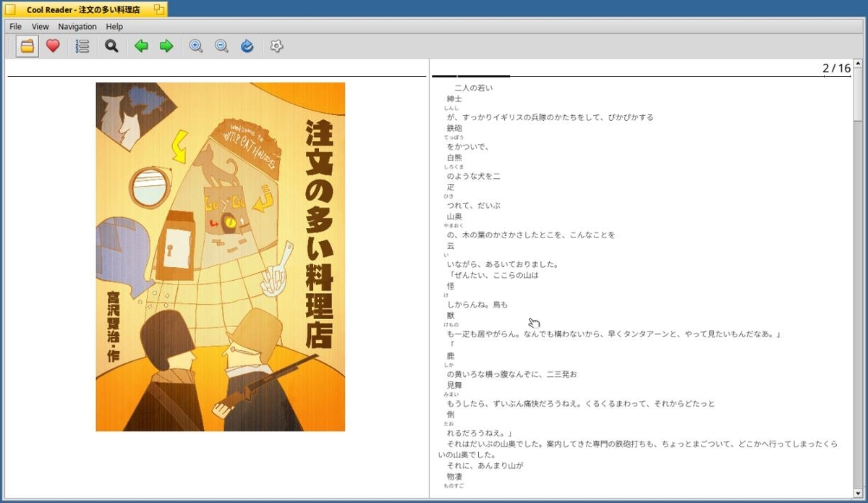Click the line containing 'イギリスの兵隊'
Viewport: 868px width, 503px height.
click(x=550, y=117)
